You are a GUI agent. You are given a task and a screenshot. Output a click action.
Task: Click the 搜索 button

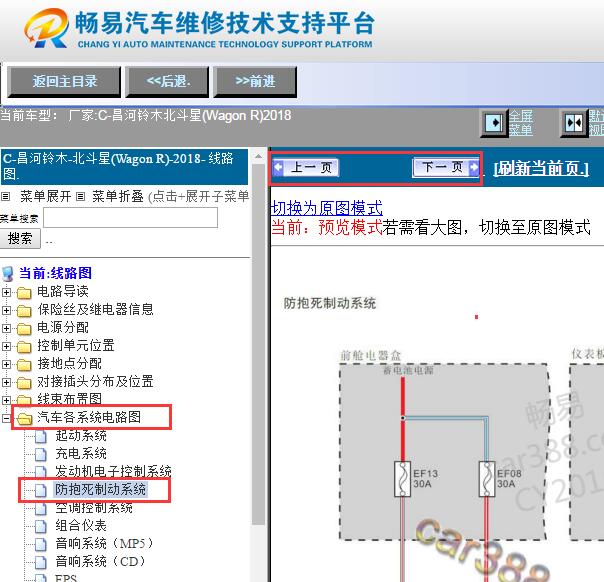coord(20,238)
